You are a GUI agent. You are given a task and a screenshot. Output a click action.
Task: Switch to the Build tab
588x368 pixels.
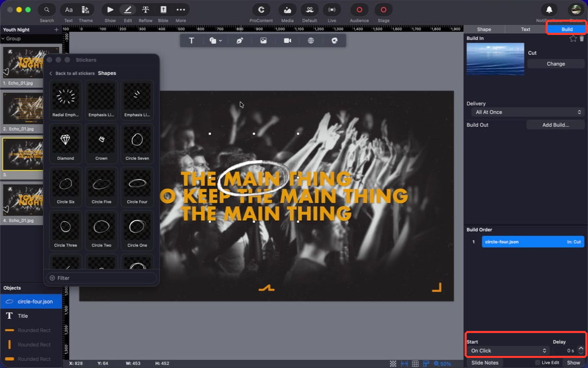click(x=567, y=29)
